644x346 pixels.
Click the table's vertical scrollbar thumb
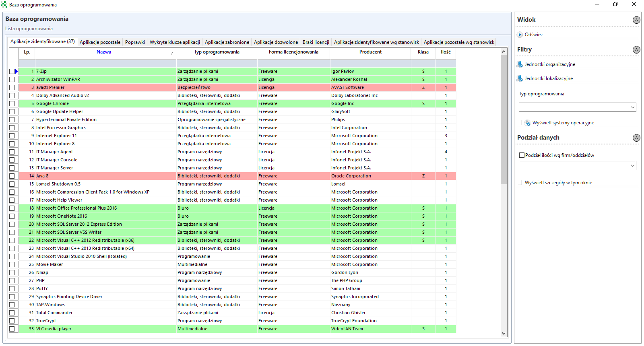pos(504,119)
